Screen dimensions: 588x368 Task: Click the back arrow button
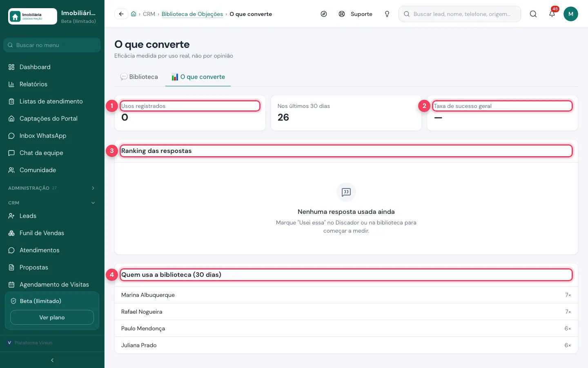coord(121,14)
